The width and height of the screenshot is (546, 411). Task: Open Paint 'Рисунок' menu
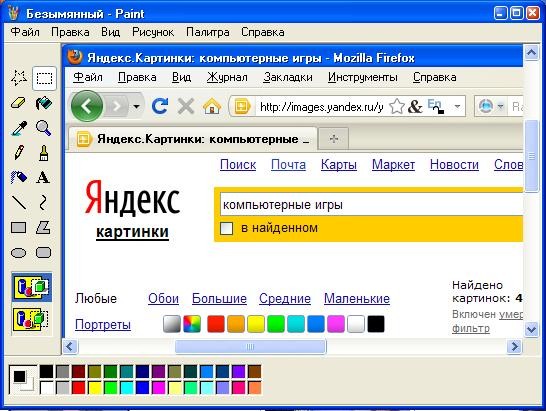click(x=153, y=32)
